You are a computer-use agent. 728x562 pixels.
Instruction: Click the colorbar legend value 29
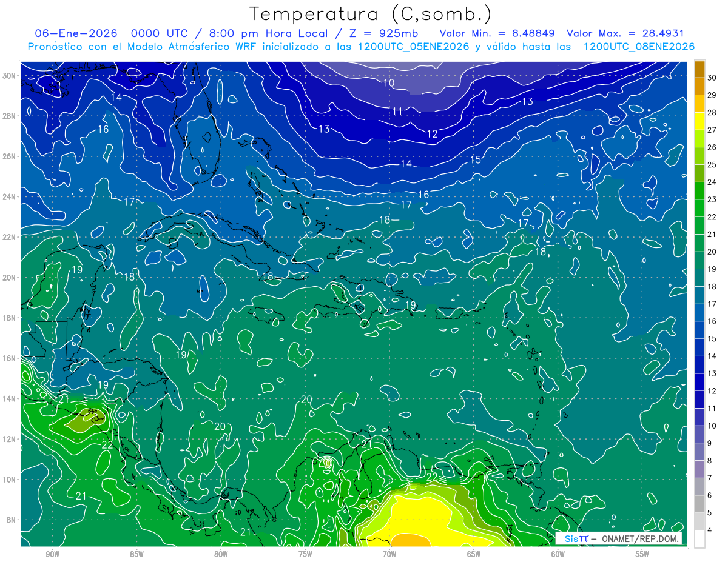click(712, 95)
